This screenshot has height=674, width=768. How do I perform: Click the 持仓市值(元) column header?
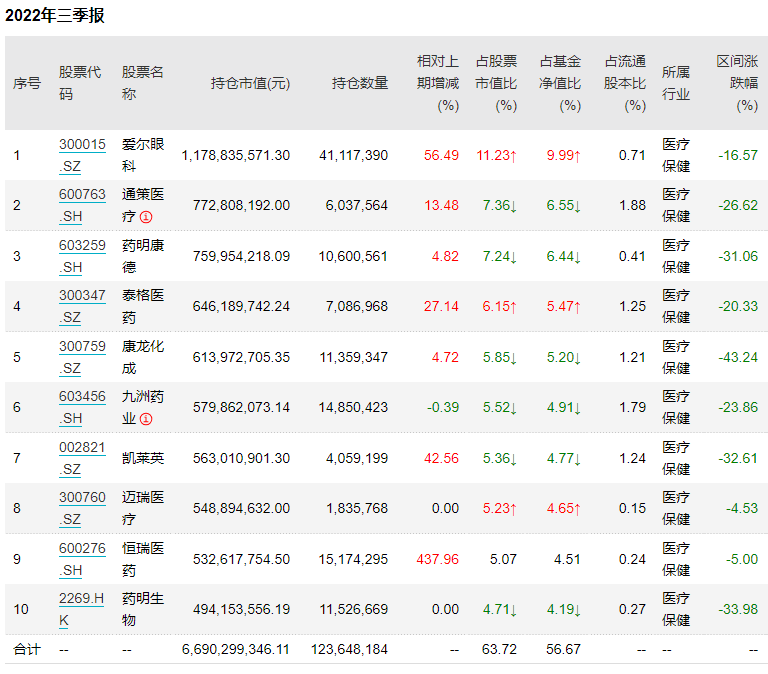click(x=250, y=84)
